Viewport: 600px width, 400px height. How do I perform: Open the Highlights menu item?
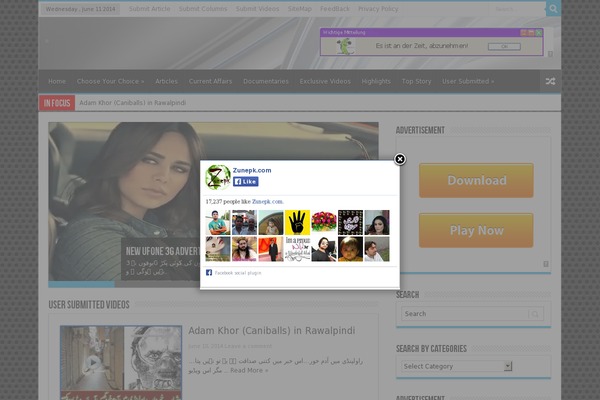coord(376,81)
